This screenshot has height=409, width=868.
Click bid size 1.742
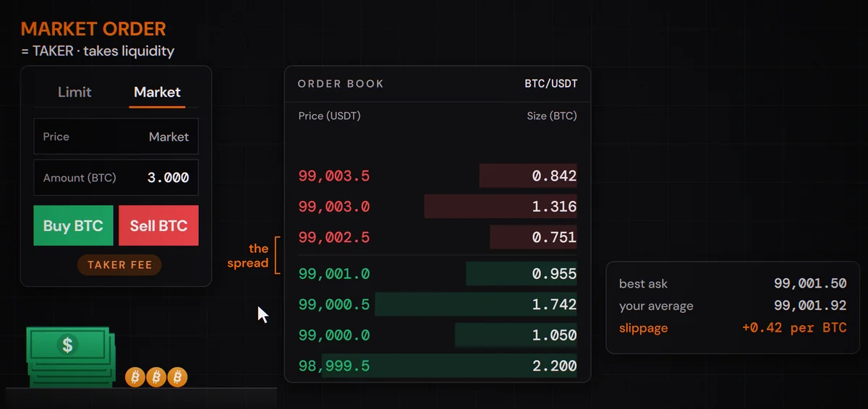click(x=554, y=305)
